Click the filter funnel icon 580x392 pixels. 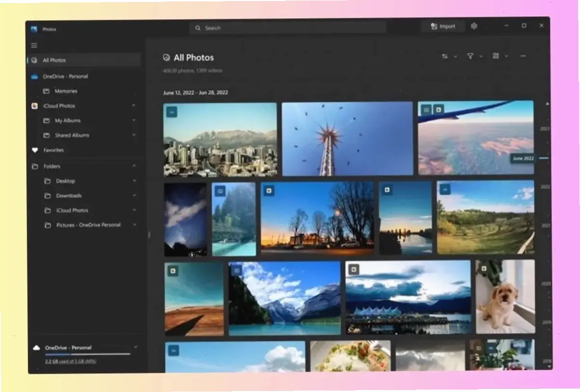pos(470,56)
